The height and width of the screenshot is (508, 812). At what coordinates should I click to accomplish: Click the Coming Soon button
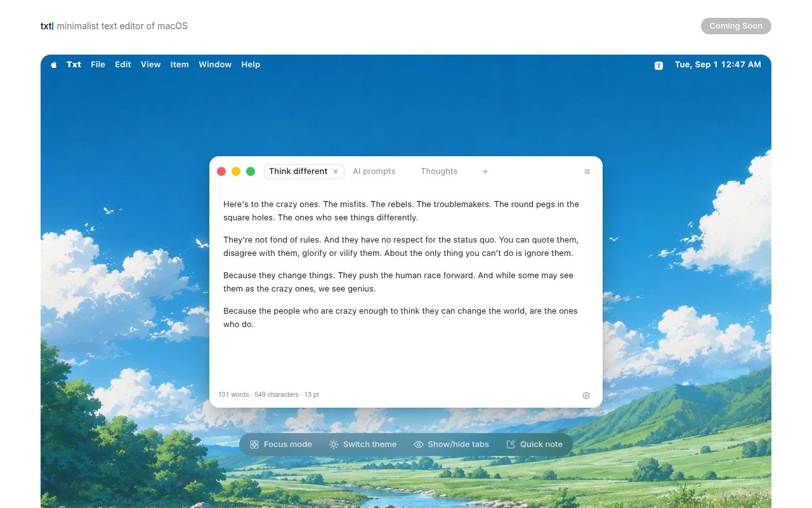tap(736, 26)
